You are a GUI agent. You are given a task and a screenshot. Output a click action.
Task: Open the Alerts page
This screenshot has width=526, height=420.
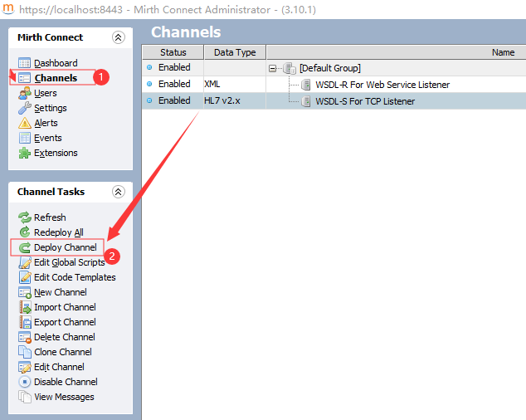tap(46, 123)
